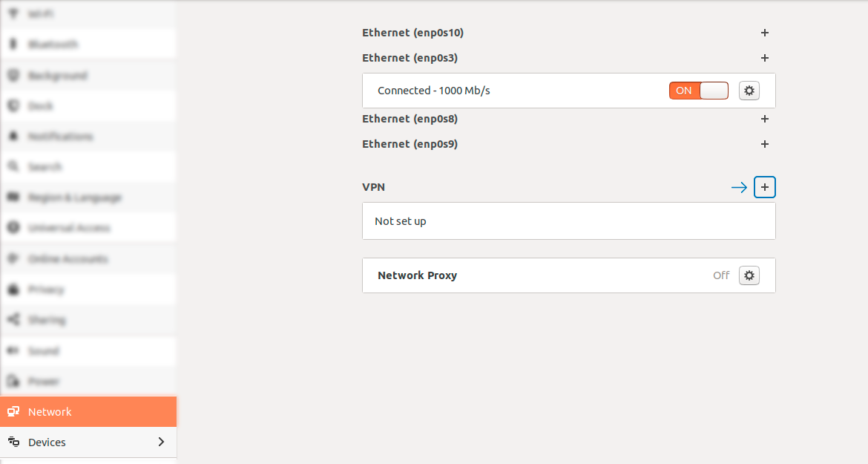
Task: Click the plus icon beside Ethernet (enp0s3)
Action: point(764,58)
